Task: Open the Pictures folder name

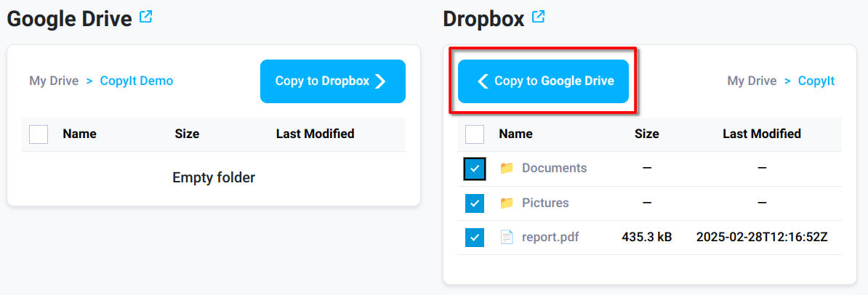Action: coord(545,203)
